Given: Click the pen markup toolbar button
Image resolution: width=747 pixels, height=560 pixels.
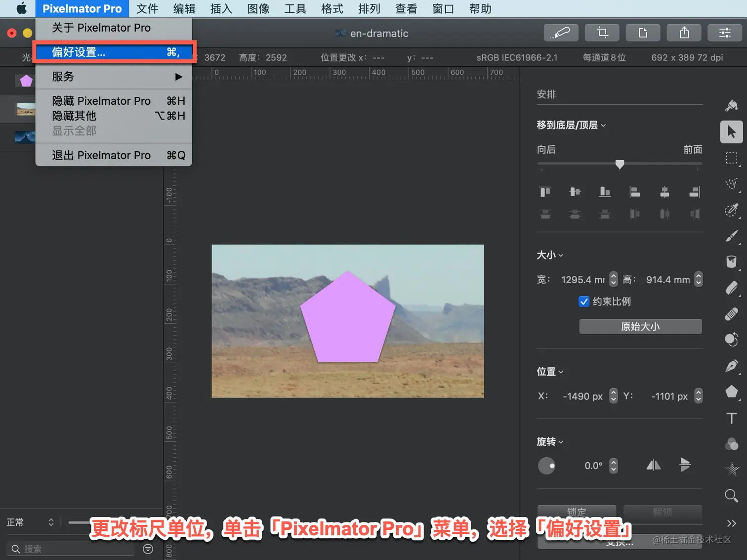Looking at the screenshot, I should coord(561,33).
